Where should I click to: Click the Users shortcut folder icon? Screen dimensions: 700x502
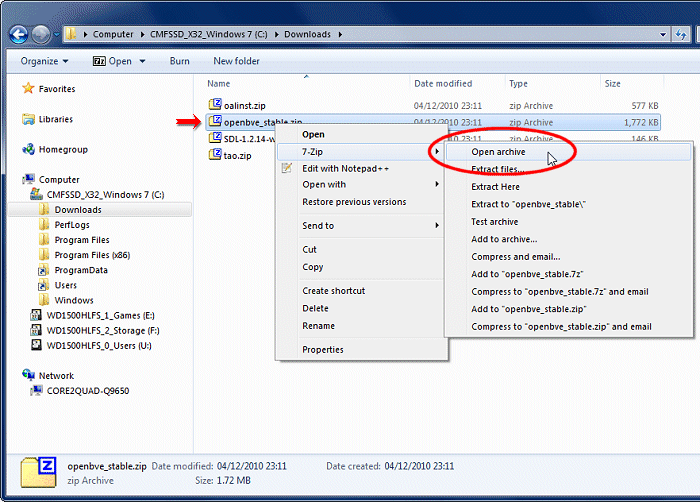click(44, 285)
